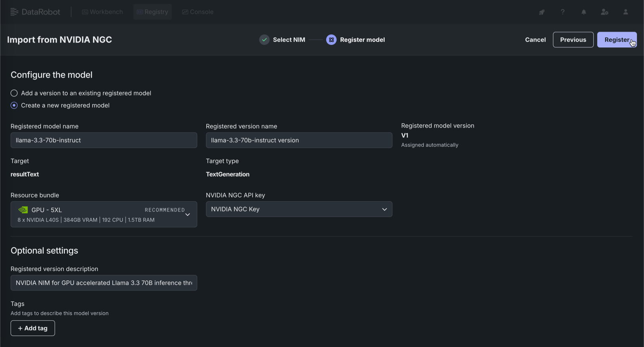Select Create a new registered model
This screenshot has height=347, width=644.
pos(14,105)
